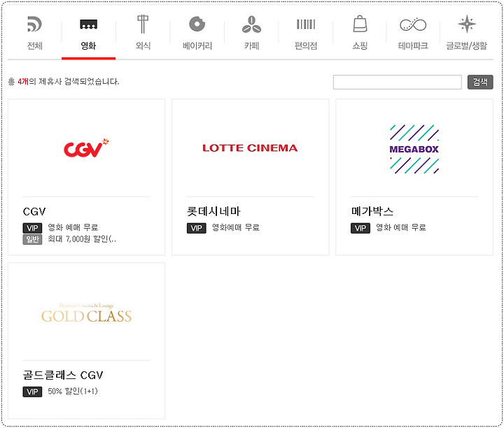Click the VIP badge on 롯데시네마 card
This screenshot has height=428, width=504.
pyautogui.click(x=197, y=228)
